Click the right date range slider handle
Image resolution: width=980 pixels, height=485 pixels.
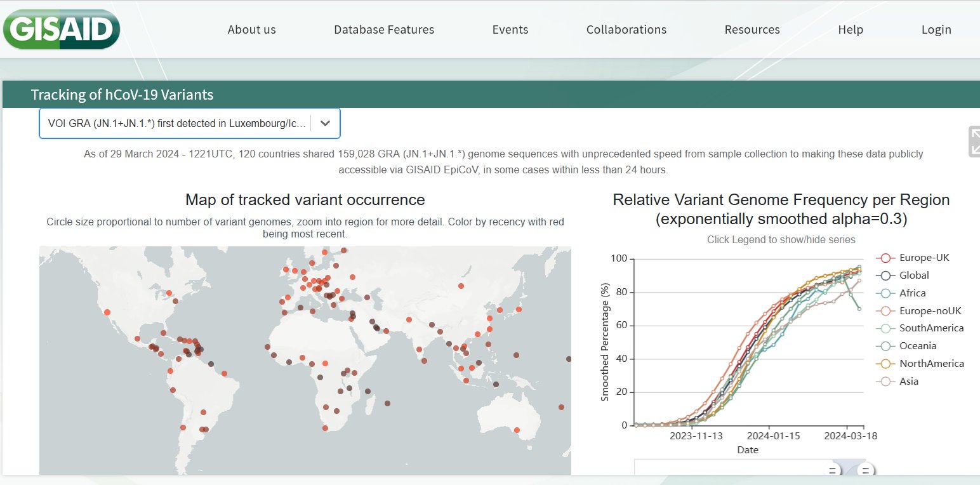click(x=866, y=470)
